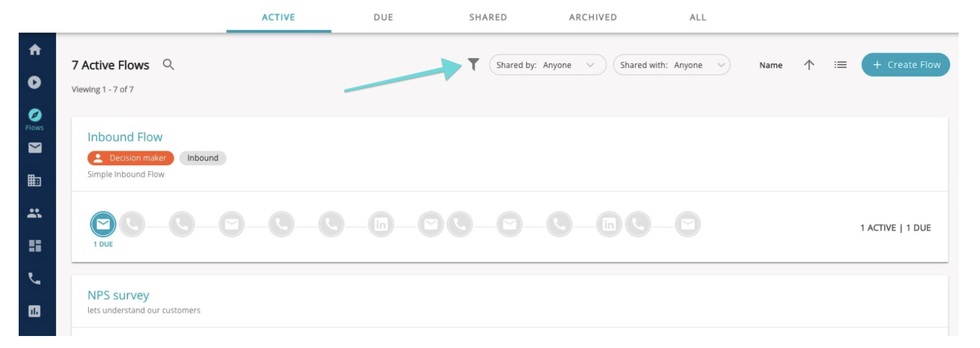Select the active email step with 1 DUE
Image resolution: width=980 pixels, height=348 pixels.
point(103,225)
